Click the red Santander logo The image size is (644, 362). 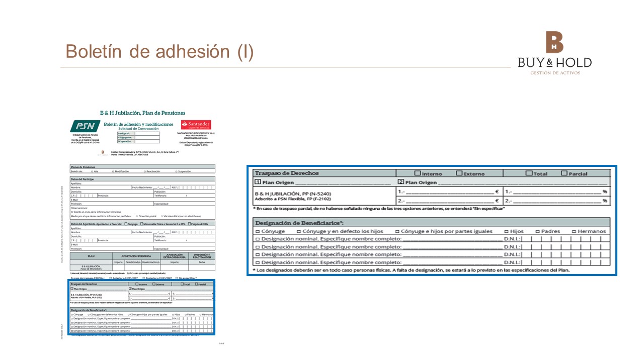196,125
